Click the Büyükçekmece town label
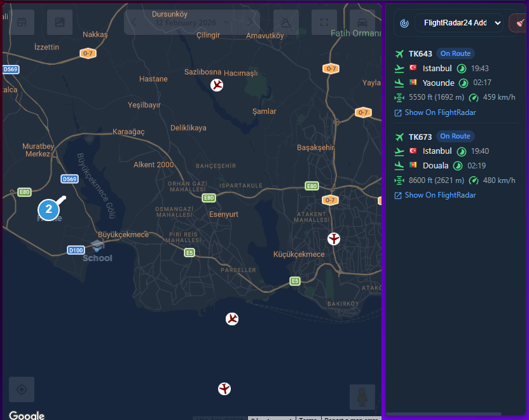The height and width of the screenshot is (420, 529). pyautogui.click(x=123, y=234)
